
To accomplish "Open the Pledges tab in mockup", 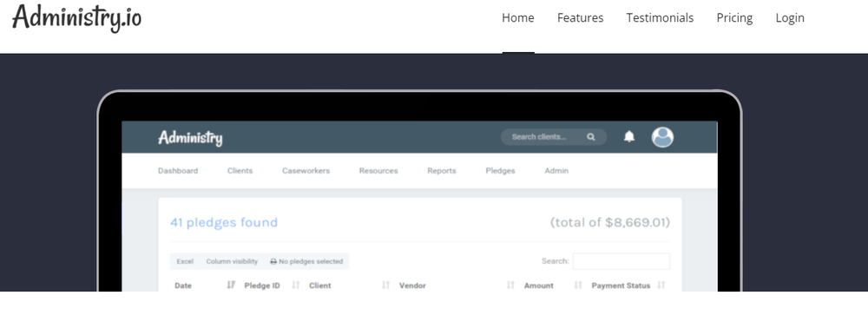I will coord(501,170).
